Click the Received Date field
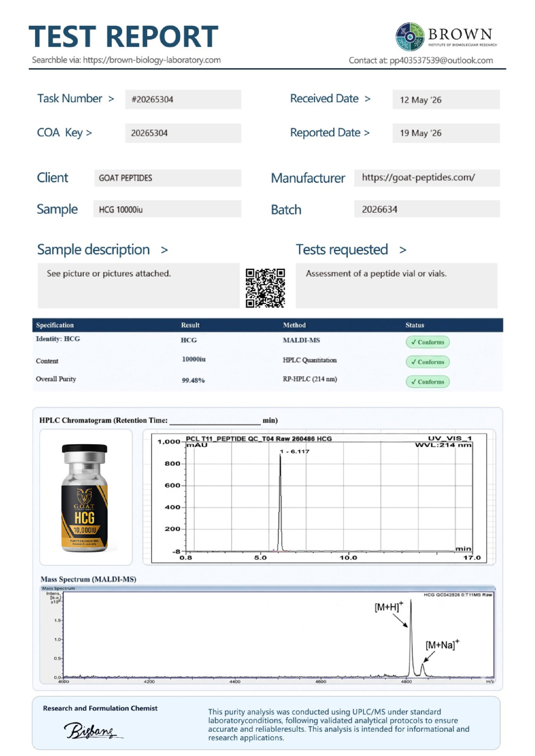This screenshot has height=756, width=535. click(446, 99)
